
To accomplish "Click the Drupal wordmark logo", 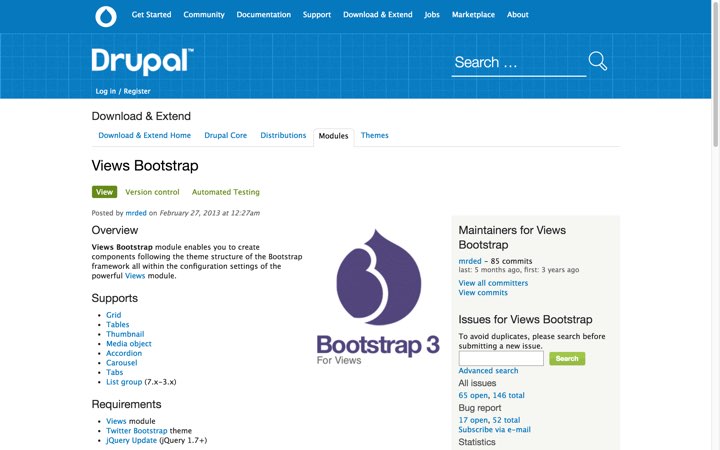I will (x=142, y=62).
